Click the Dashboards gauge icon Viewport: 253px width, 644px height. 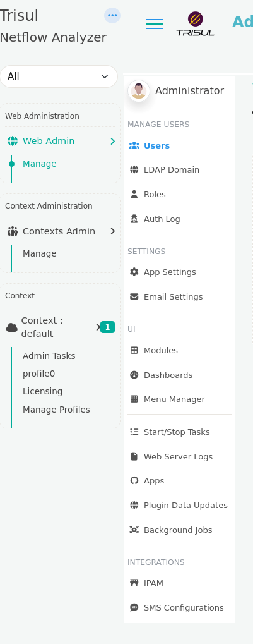click(134, 375)
